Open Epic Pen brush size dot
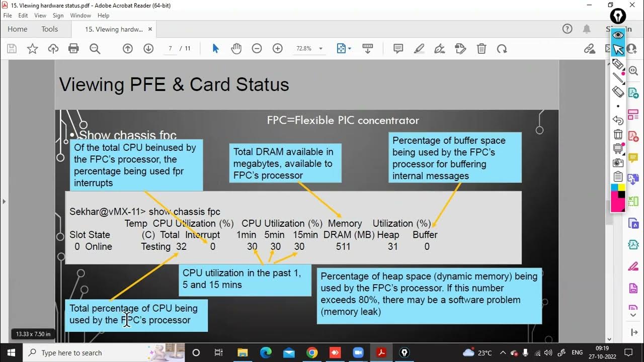 click(x=618, y=106)
